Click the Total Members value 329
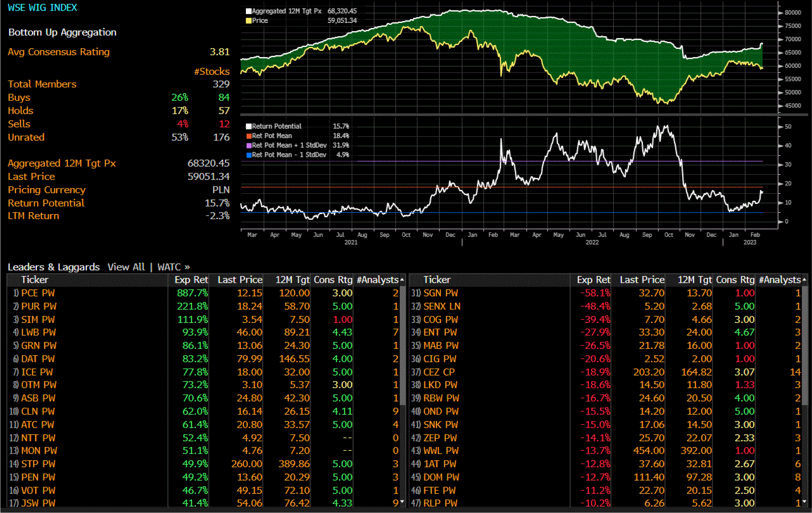The image size is (812, 513). (221, 84)
